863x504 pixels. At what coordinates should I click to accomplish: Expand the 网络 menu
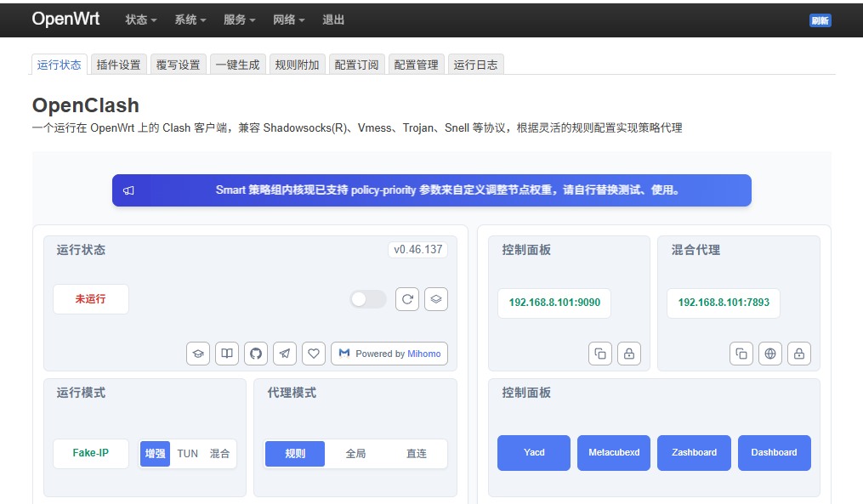pyautogui.click(x=289, y=20)
